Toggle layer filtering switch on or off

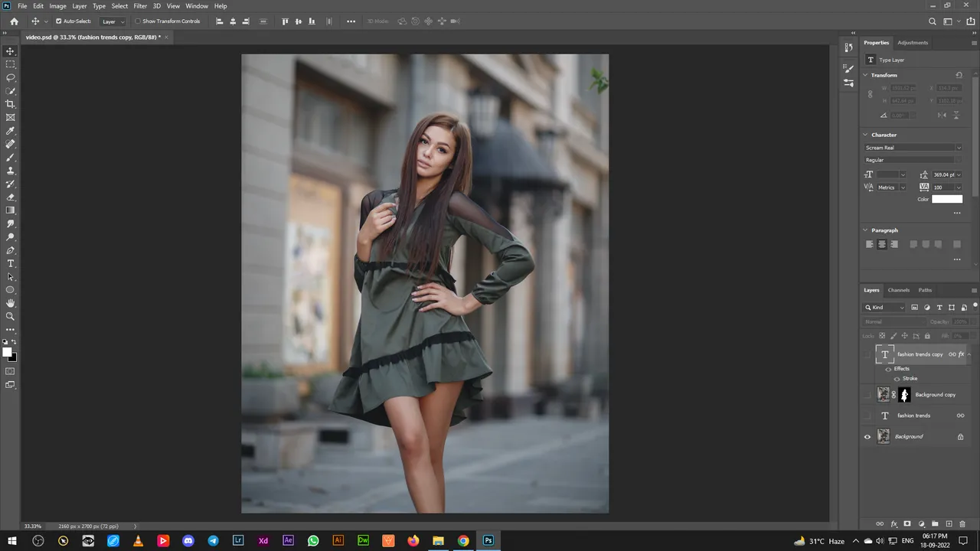click(975, 307)
